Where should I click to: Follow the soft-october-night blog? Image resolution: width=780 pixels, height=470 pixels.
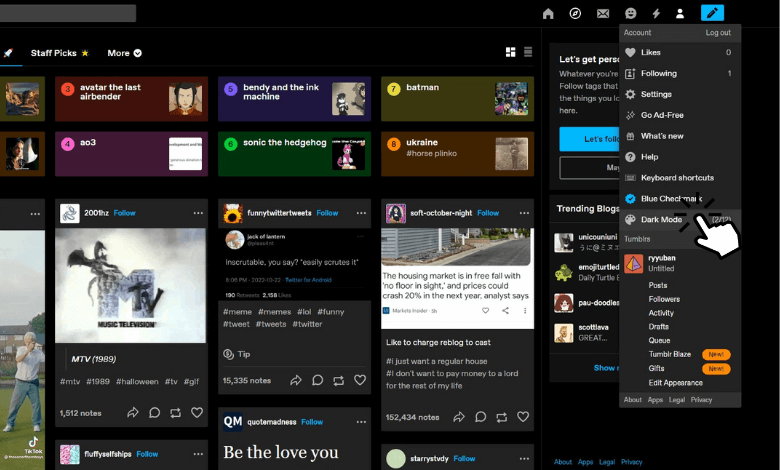488,213
